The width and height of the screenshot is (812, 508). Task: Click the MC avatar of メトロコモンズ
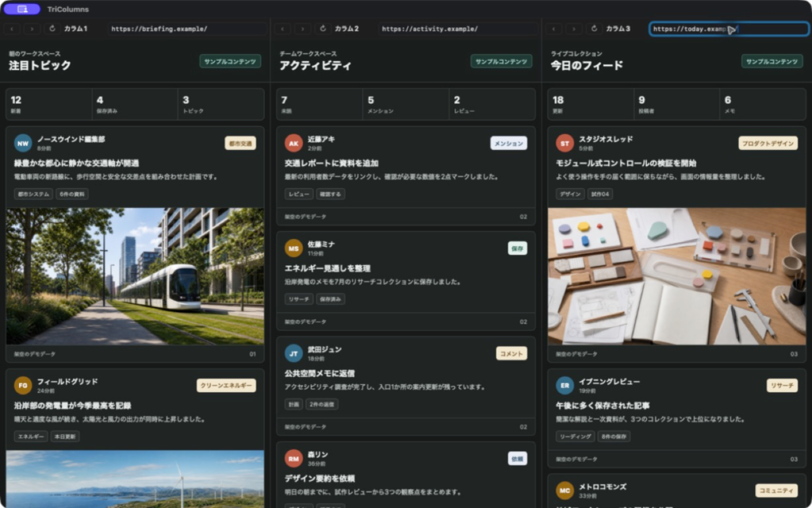pyautogui.click(x=565, y=491)
